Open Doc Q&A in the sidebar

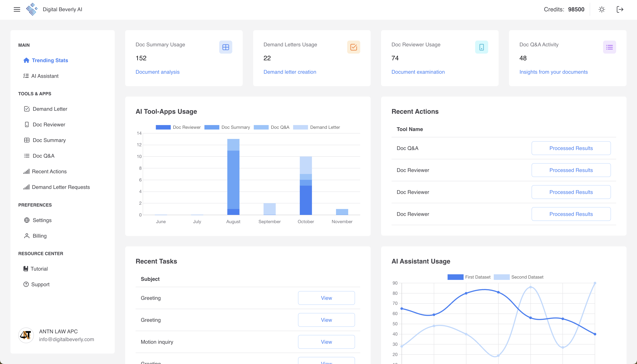[x=44, y=156]
